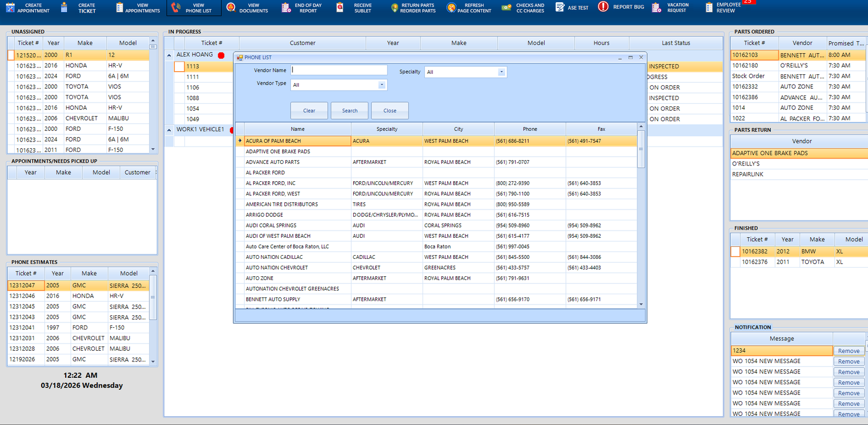Select the 2006 CHEVROLET MALIBU unassigned row
The image size is (868, 425).
pos(78,119)
